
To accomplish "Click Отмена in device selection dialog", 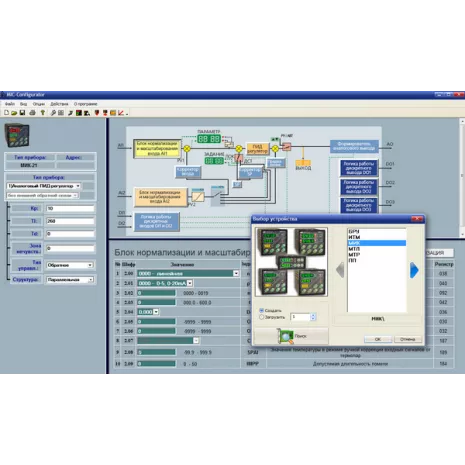I will (x=408, y=339).
